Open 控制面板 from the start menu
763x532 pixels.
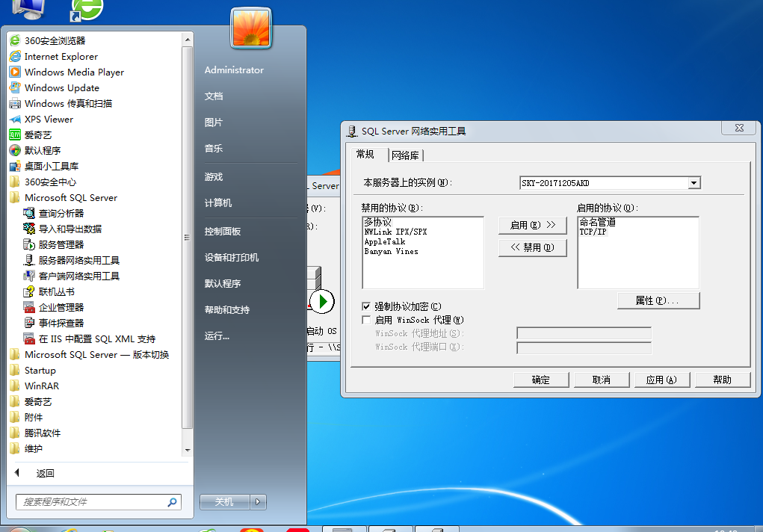[223, 231]
